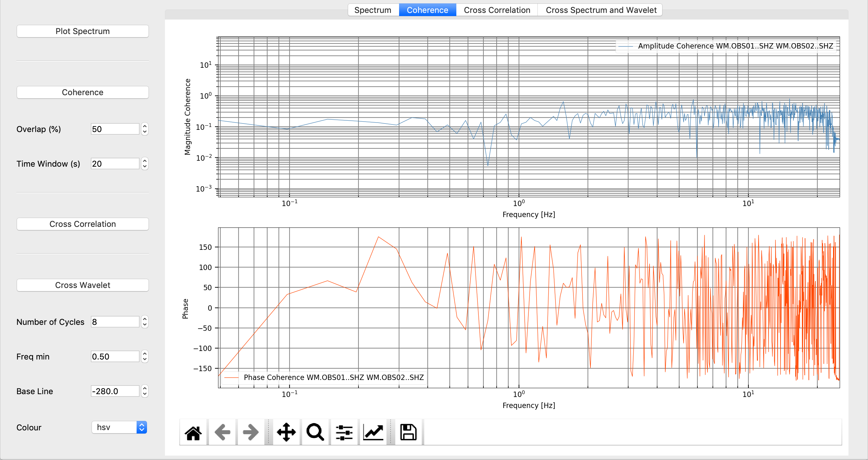Click the Plot Spectrum button
This screenshot has width=868, height=460.
point(83,31)
